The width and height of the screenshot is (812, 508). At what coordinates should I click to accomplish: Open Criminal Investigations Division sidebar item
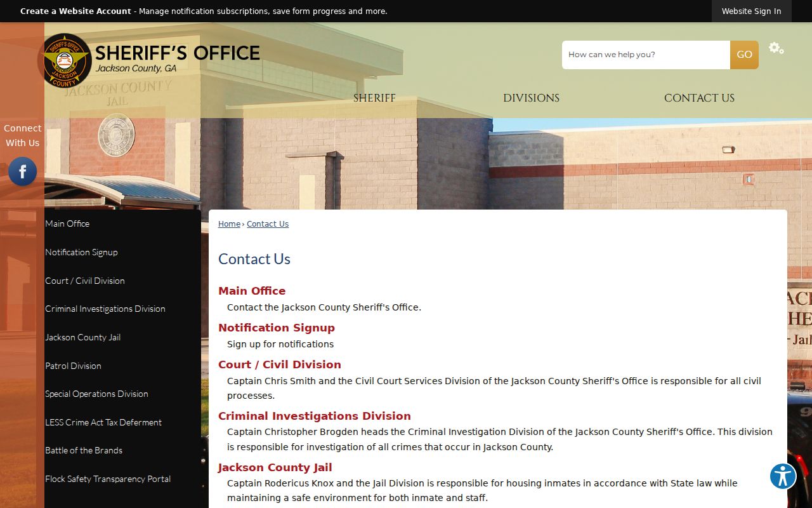(x=105, y=309)
